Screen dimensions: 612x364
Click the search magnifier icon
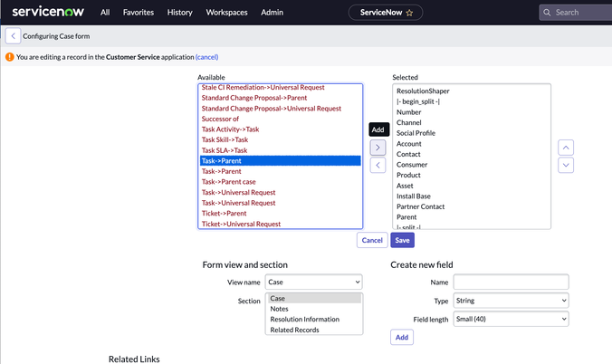pyautogui.click(x=547, y=13)
